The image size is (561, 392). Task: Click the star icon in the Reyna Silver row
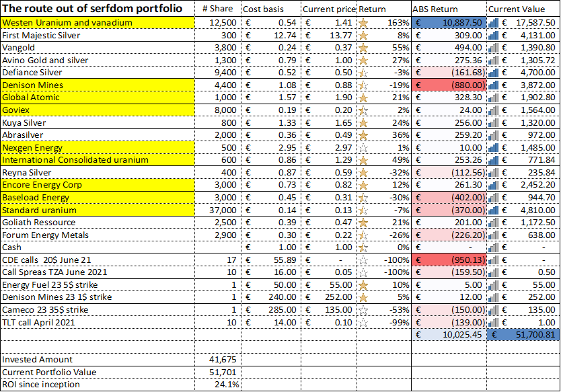tap(363, 173)
